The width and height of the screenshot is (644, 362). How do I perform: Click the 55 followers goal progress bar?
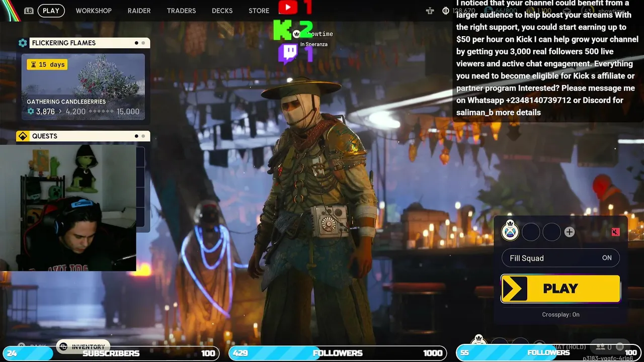[548, 353]
